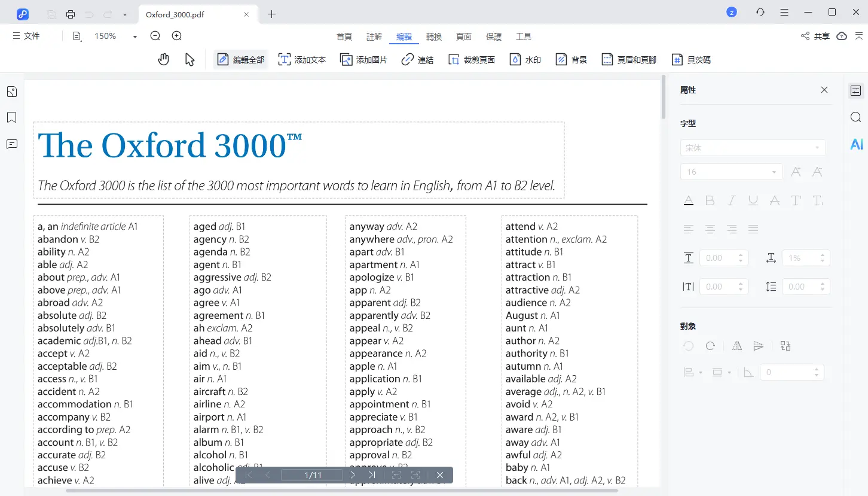This screenshot has width=868, height=496.
Task: Switch to the 轉換 convert tab
Action: pyautogui.click(x=434, y=36)
